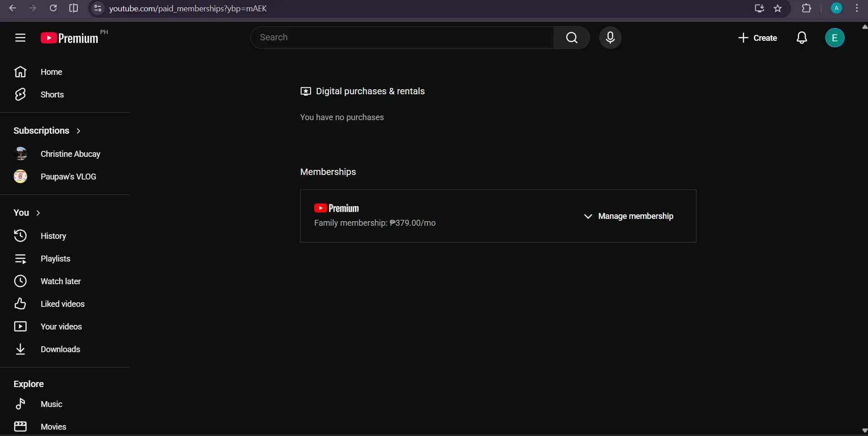Open the account avatar E menu
868x436 pixels.
pyautogui.click(x=834, y=38)
